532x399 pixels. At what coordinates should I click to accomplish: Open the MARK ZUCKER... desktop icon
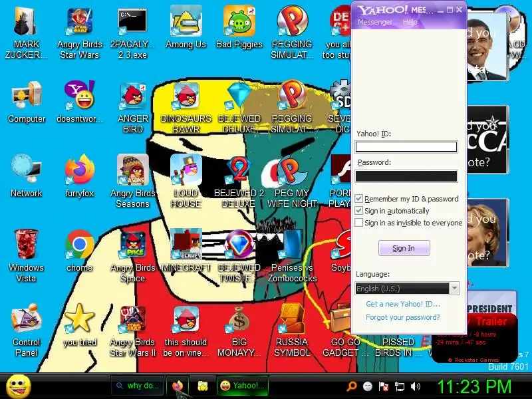click(26, 32)
